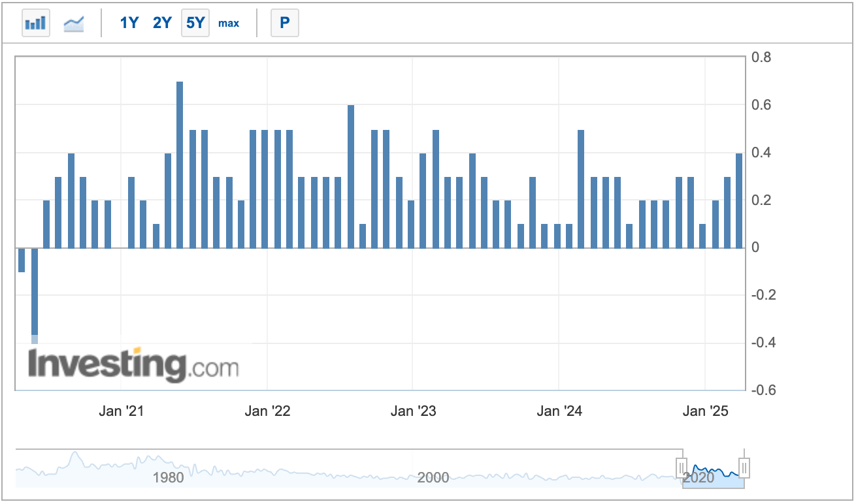Screen dimensions: 856x504
Task: Switch to line chart view
Action: click(74, 23)
